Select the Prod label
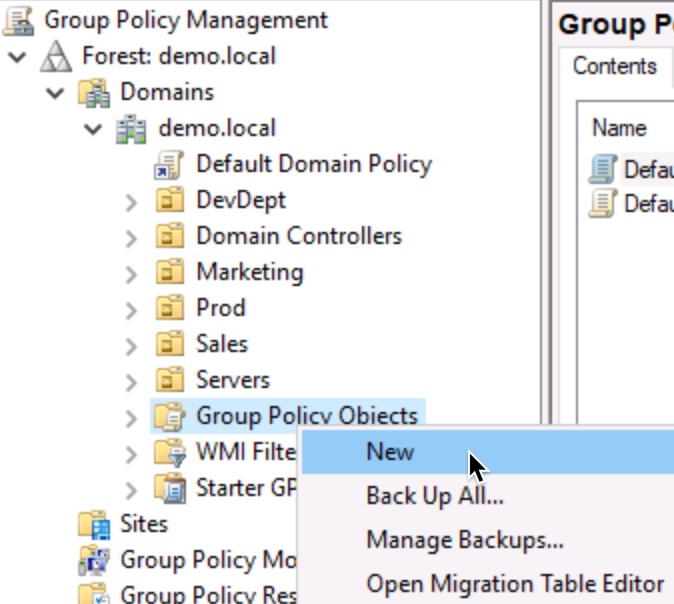Viewport: 674px width, 604px height. click(221, 308)
